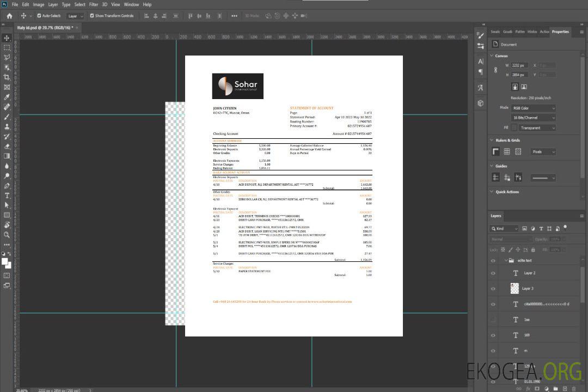Select the Zoom tool
The height and width of the screenshot is (392, 588).
tap(7, 235)
